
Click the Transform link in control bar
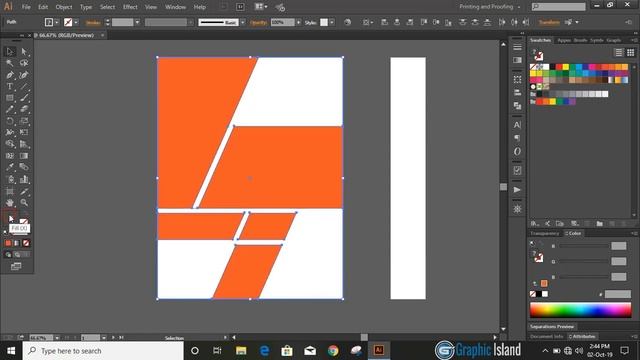(x=549, y=22)
